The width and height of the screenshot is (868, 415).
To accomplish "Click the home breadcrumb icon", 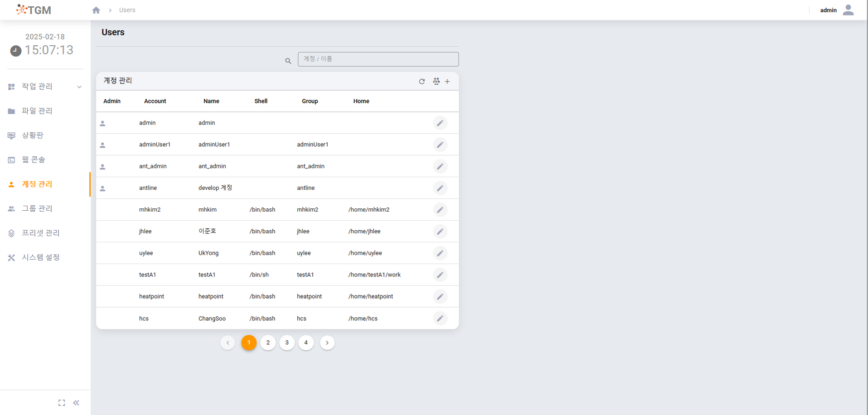I will coord(96,10).
